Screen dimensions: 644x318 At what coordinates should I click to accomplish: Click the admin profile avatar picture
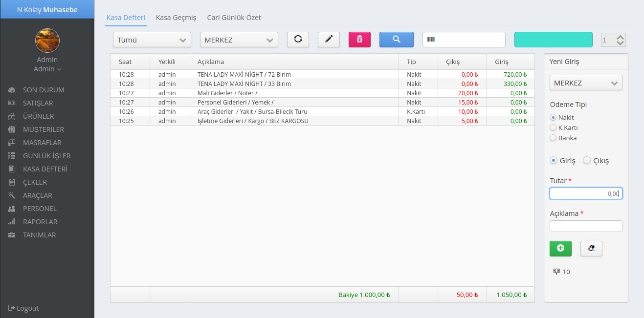[47, 41]
